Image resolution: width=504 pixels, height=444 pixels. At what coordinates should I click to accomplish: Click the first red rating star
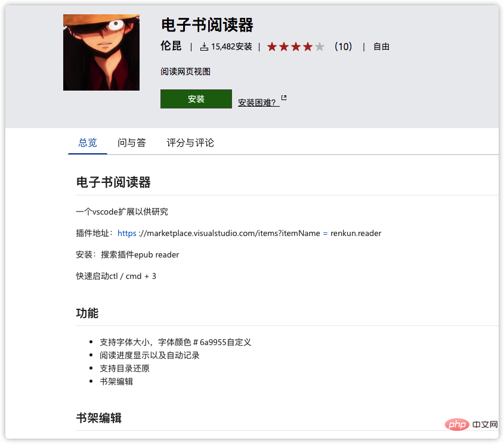(x=272, y=46)
